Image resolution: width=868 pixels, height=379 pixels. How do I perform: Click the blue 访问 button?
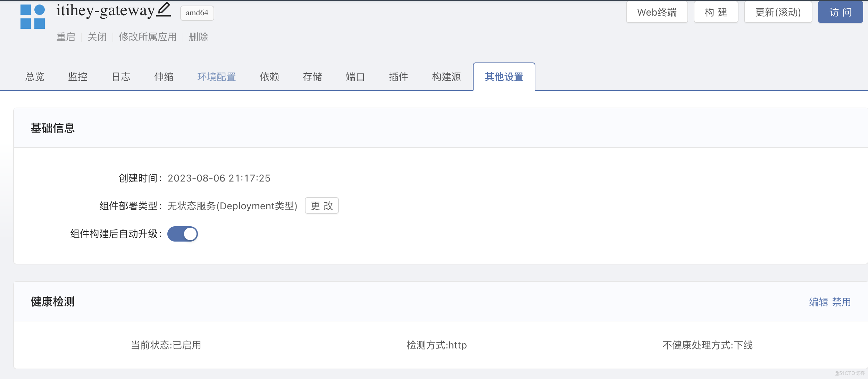[841, 12]
